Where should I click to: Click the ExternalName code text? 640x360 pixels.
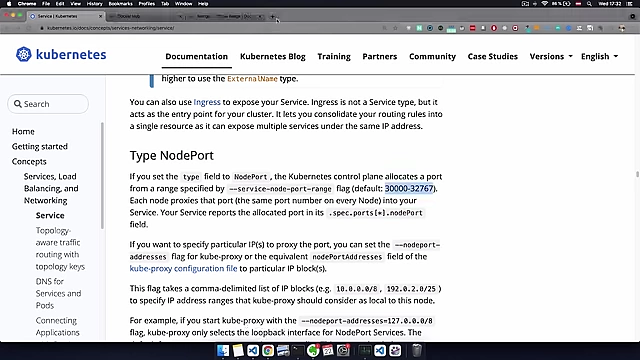tap(252, 79)
